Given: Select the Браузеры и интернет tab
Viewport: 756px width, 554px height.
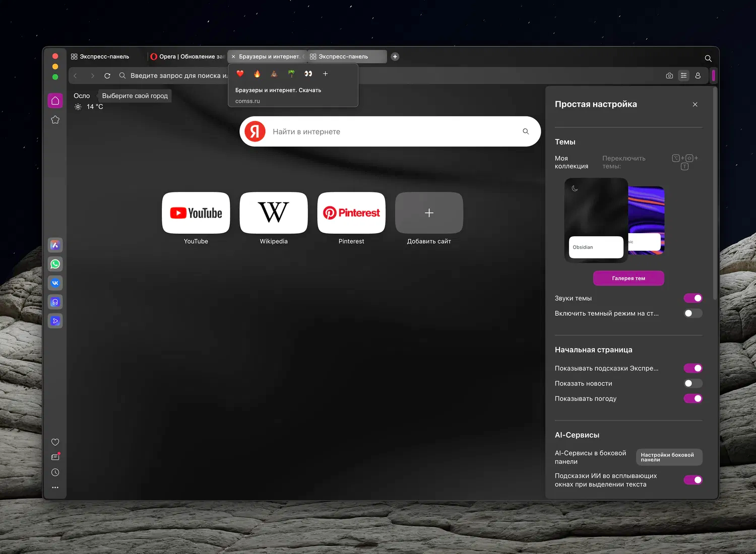Looking at the screenshot, I should [270, 56].
